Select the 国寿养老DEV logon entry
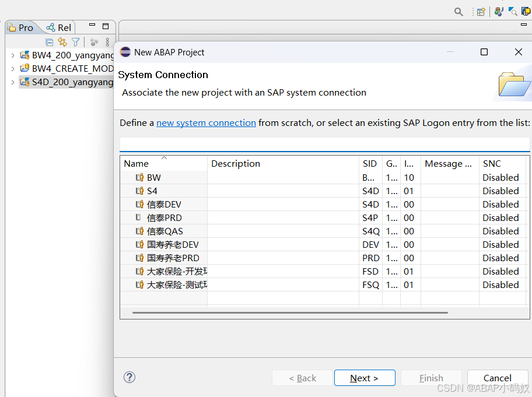The image size is (532, 397). 173,244
